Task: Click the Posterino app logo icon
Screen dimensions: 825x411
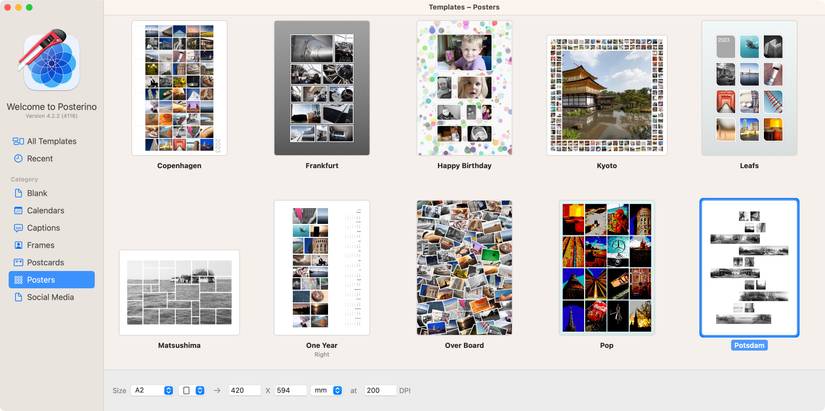Action: [x=48, y=59]
